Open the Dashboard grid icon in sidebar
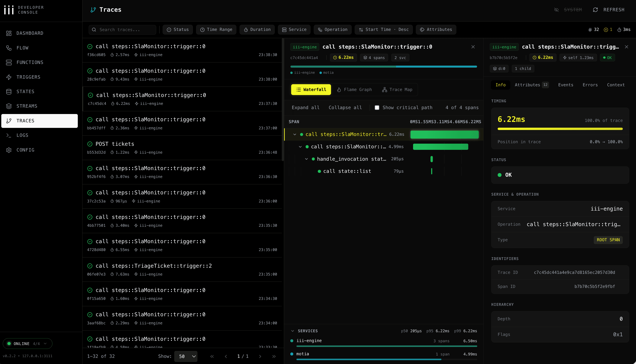Image resolution: width=636 pixels, height=364 pixels. 9,33
